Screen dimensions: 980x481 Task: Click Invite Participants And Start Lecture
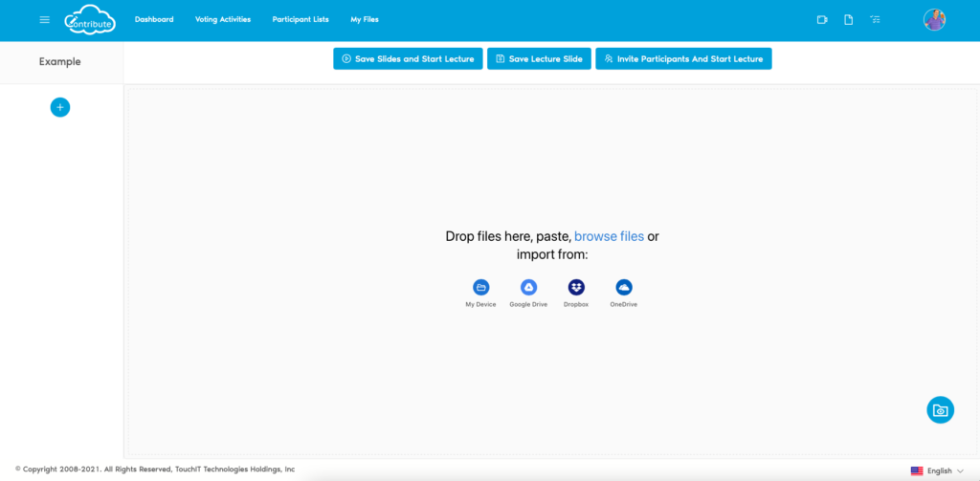(x=683, y=58)
